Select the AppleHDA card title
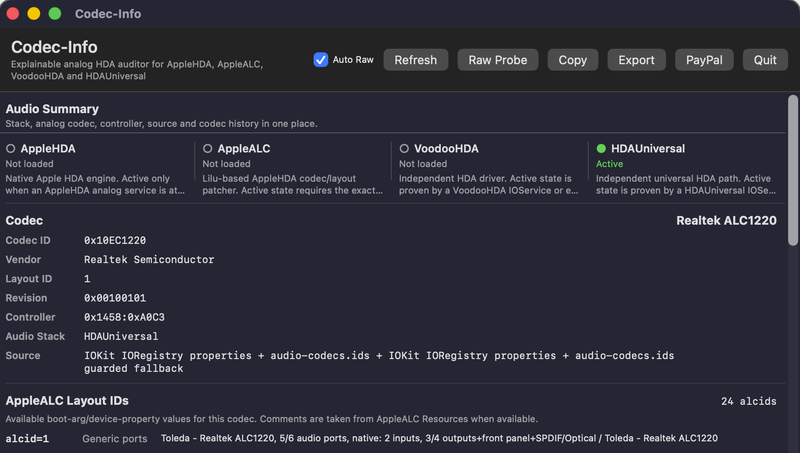Image resolution: width=800 pixels, height=453 pixels. pyautogui.click(x=48, y=148)
